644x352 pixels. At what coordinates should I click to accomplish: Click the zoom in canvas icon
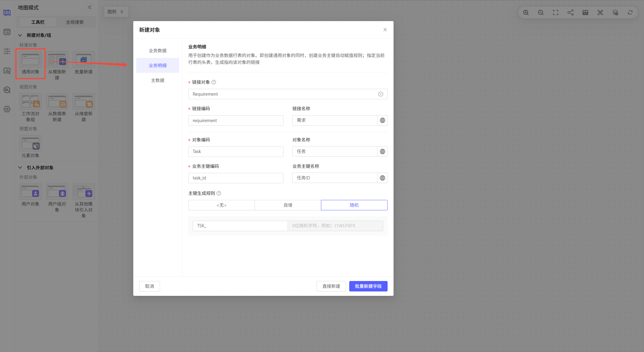[526, 12]
